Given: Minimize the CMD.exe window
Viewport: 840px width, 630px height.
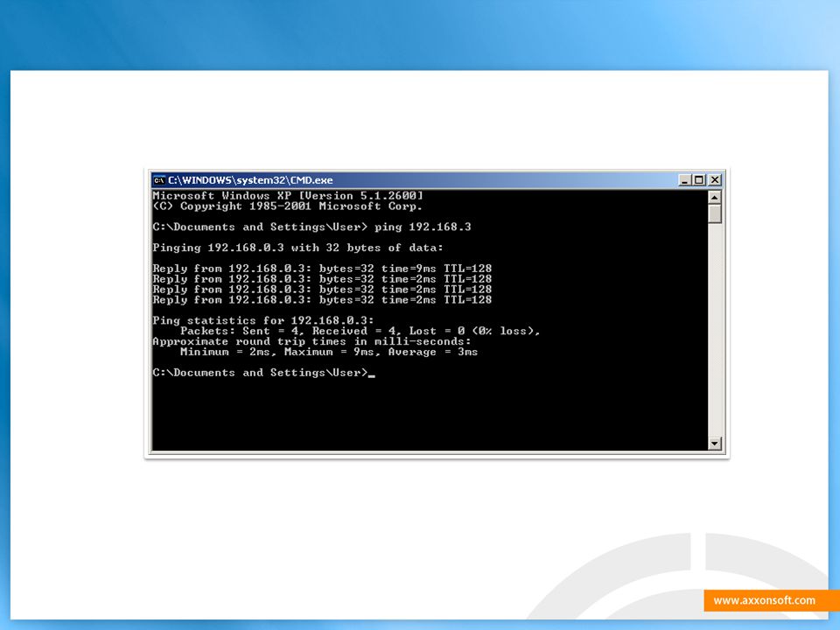Looking at the screenshot, I should pyautogui.click(x=684, y=180).
